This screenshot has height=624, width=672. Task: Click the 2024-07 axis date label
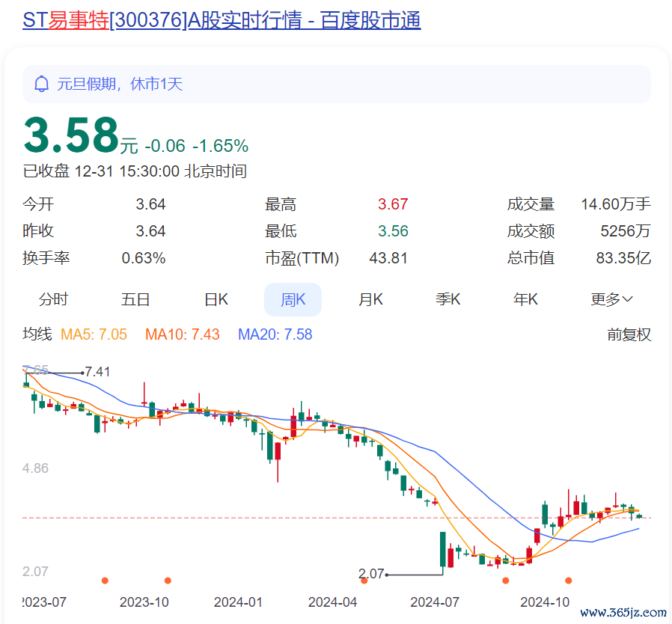[x=435, y=602]
